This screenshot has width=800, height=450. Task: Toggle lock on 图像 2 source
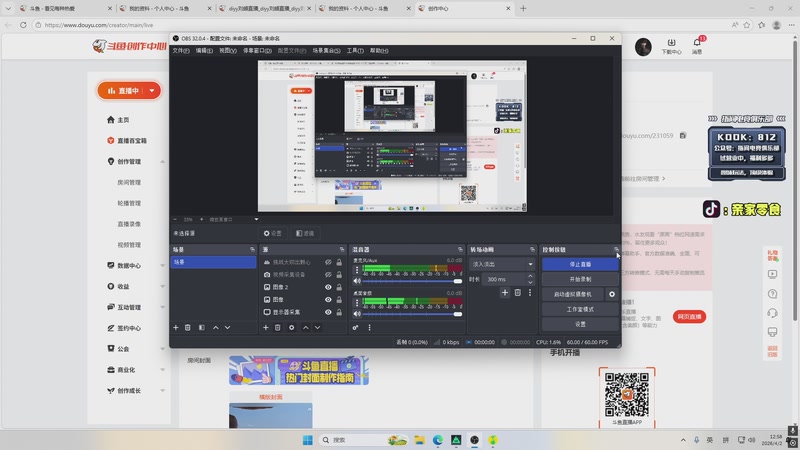pyautogui.click(x=339, y=287)
